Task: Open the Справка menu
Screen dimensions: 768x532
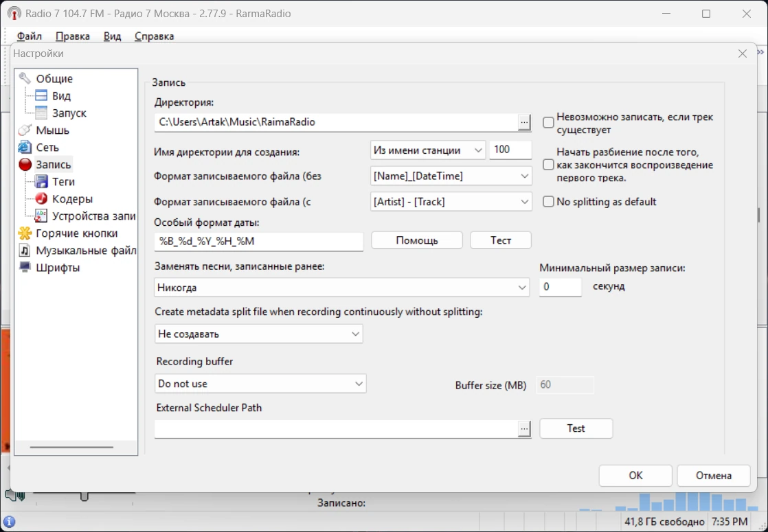Action: 155,36
